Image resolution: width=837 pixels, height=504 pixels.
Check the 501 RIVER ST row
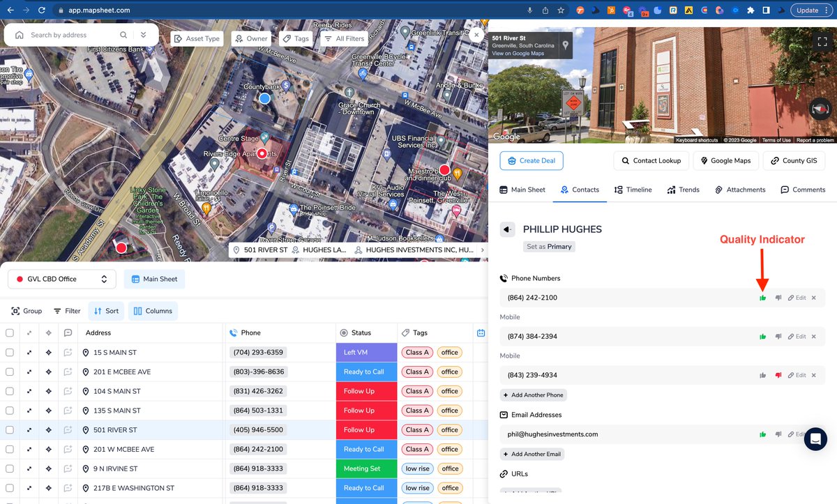[x=10, y=430]
